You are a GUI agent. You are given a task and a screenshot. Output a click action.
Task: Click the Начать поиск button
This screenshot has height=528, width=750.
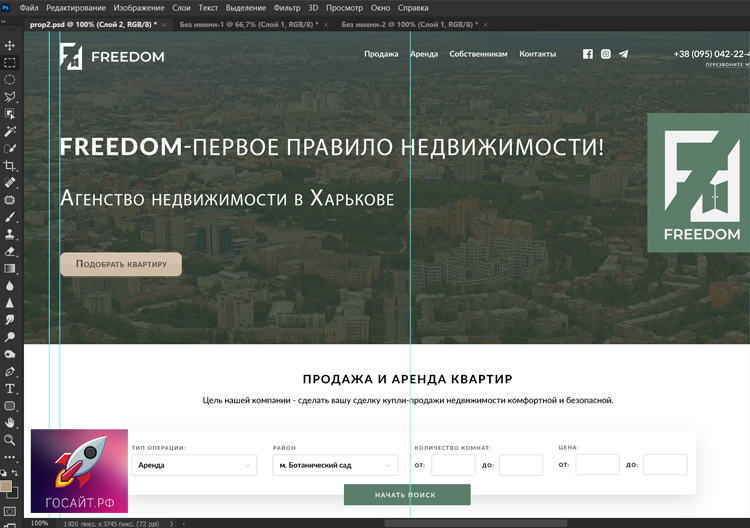pos(406,495)
